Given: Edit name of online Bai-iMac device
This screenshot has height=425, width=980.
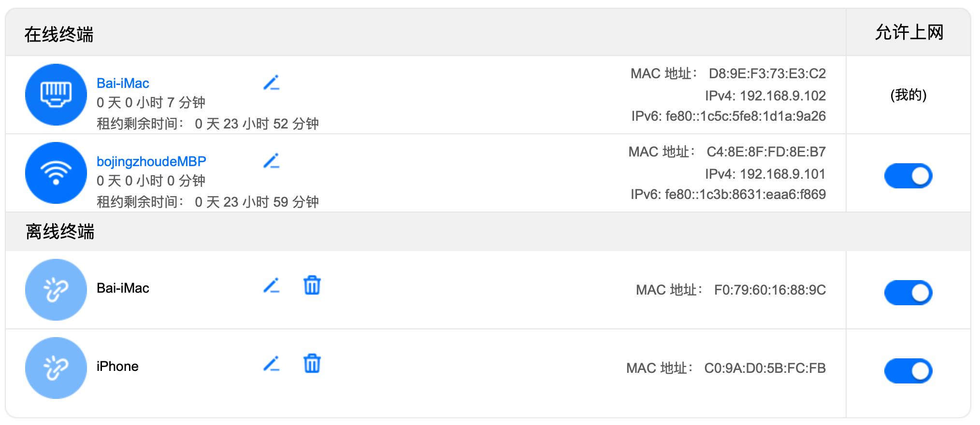Looking at the screenshot, I should tap(272, 83).
